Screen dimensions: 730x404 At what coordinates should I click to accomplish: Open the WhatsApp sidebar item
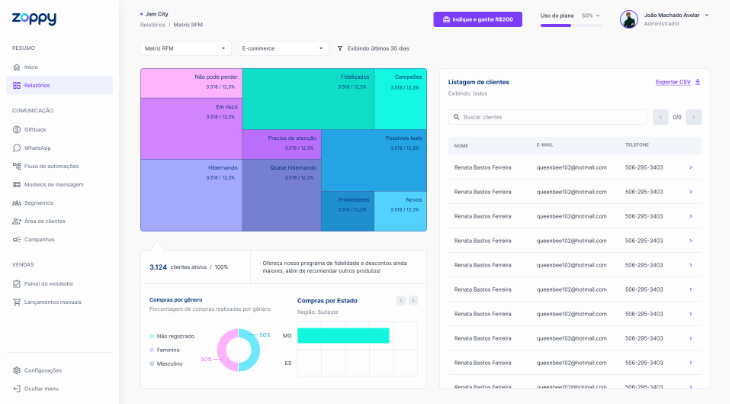tap(37, 148)
